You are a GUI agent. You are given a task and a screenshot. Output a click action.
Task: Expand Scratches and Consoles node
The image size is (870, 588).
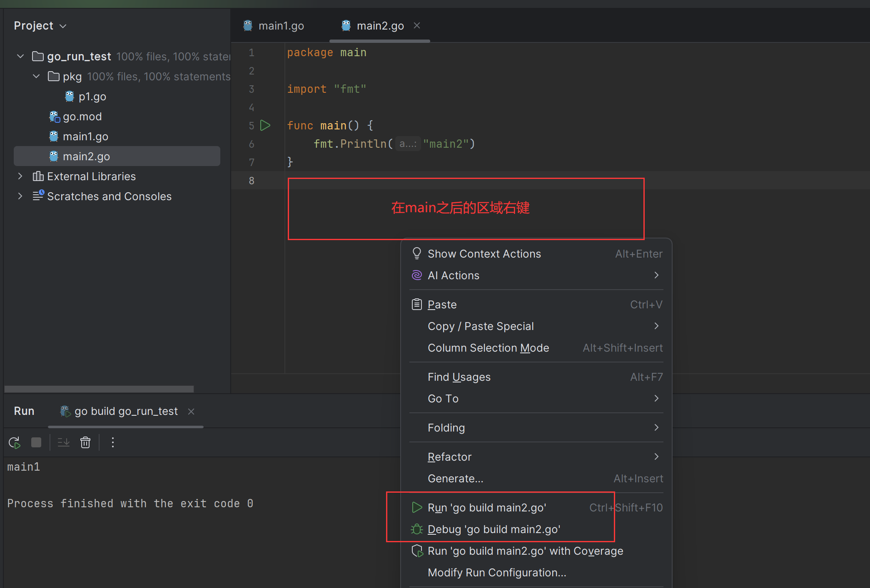click(x=20, y=196)
